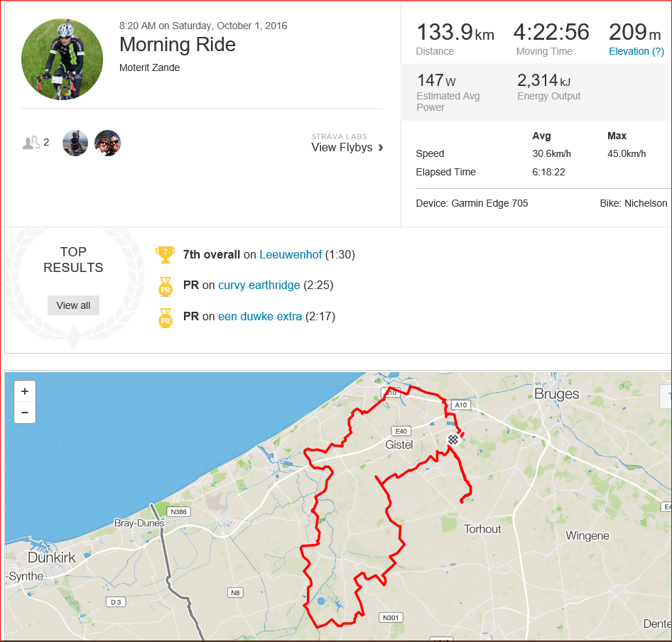Click the Moterit Zande athlete name
This screenshot has height=642, width=672.
pyautogui.click(x=150, y=67)
